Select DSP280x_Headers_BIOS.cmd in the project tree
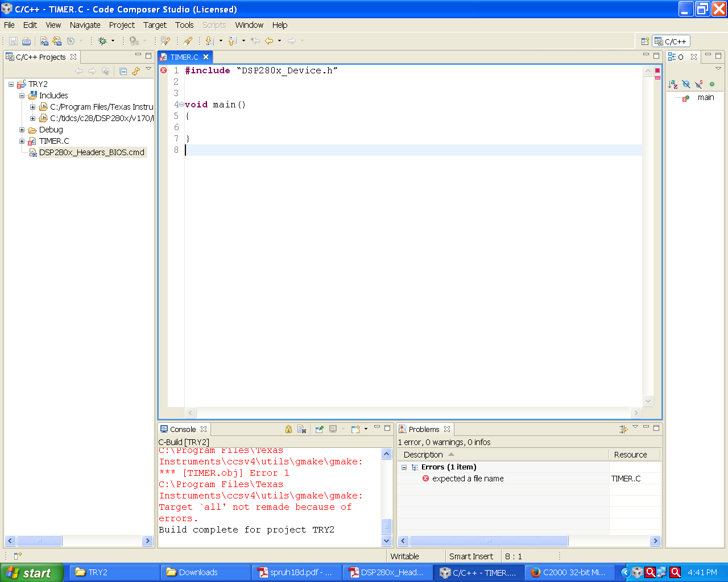The width and height of the screenshot is (728, 582). [x=92, y=152]
